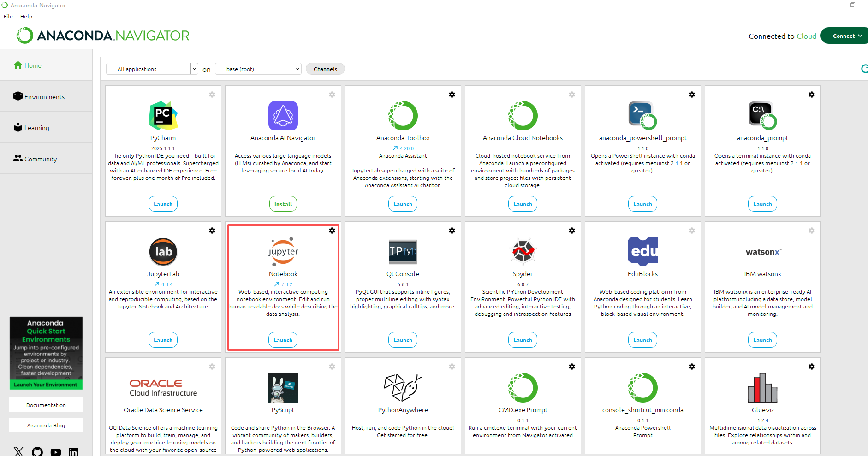Open Jupyter Notebook gear options
868x456 pixels.
[332, 231]
